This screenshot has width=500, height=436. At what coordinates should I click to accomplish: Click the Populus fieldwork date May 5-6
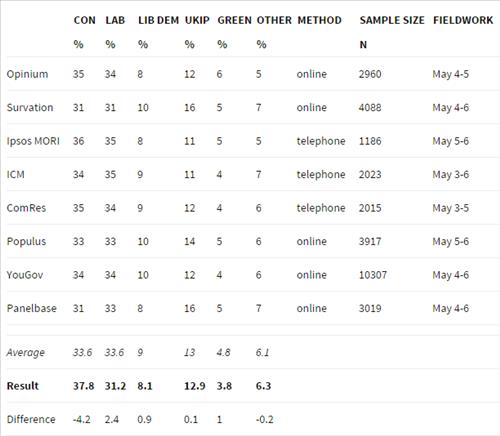point(451,241)
